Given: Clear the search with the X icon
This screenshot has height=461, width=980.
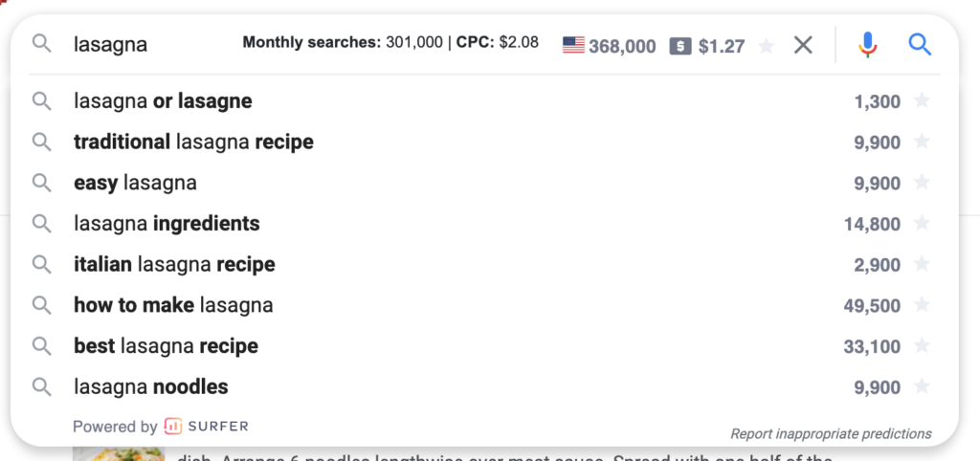Looking at the screenshot, I should coord(803,45).
